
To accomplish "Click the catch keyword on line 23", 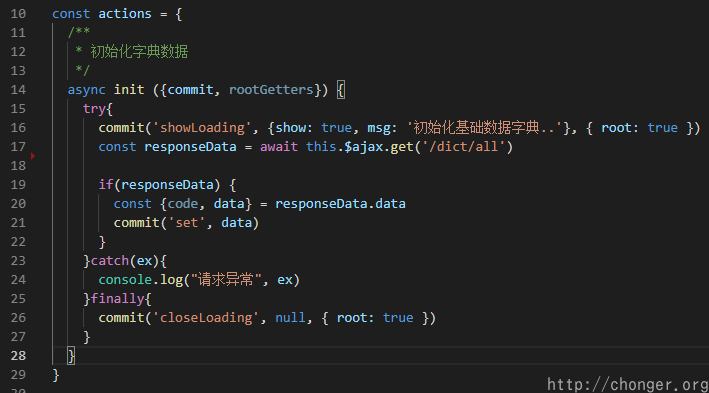I will (x=110, y=260).
